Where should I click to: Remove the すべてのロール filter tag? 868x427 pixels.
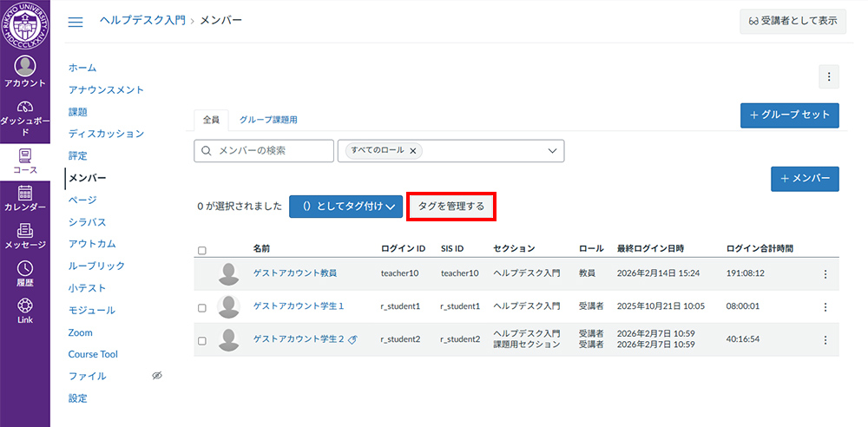pos(413,151)
